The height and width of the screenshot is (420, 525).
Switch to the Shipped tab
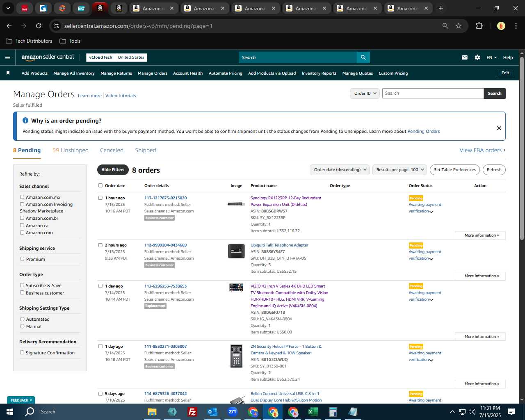click(x=146, y=151)
